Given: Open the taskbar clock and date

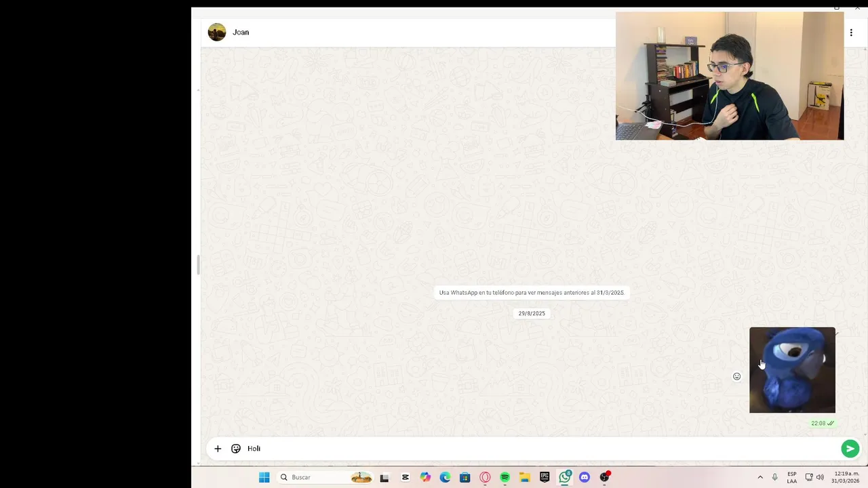Looking at the screenshot, I should [x=846, y=477].
